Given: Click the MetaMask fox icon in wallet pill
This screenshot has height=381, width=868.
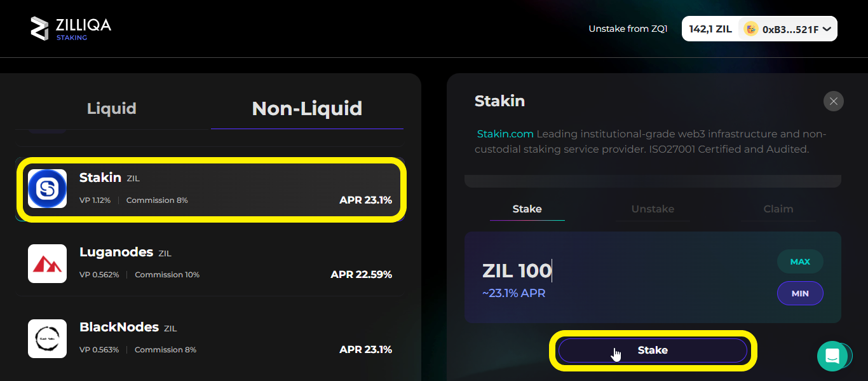Looking at the screenshot, I should (750, 29).
